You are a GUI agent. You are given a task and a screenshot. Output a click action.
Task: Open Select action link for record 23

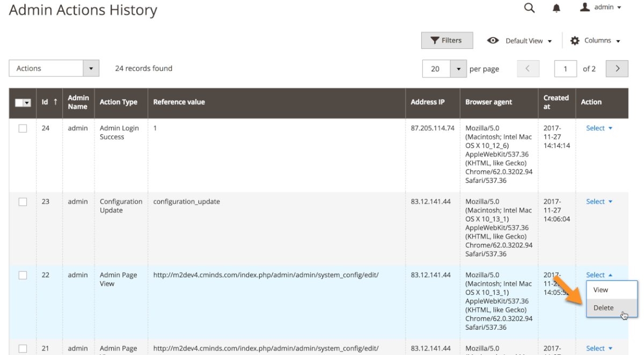coord(599,202)
